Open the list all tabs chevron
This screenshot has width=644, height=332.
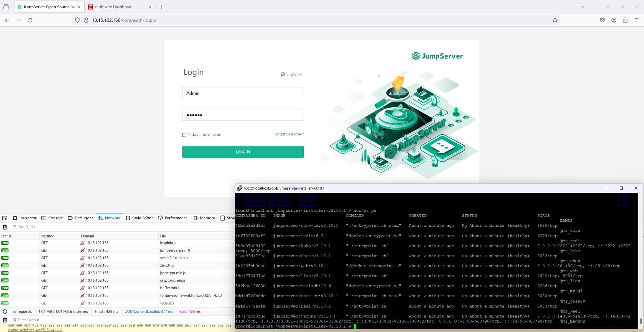tap(582, 7)
